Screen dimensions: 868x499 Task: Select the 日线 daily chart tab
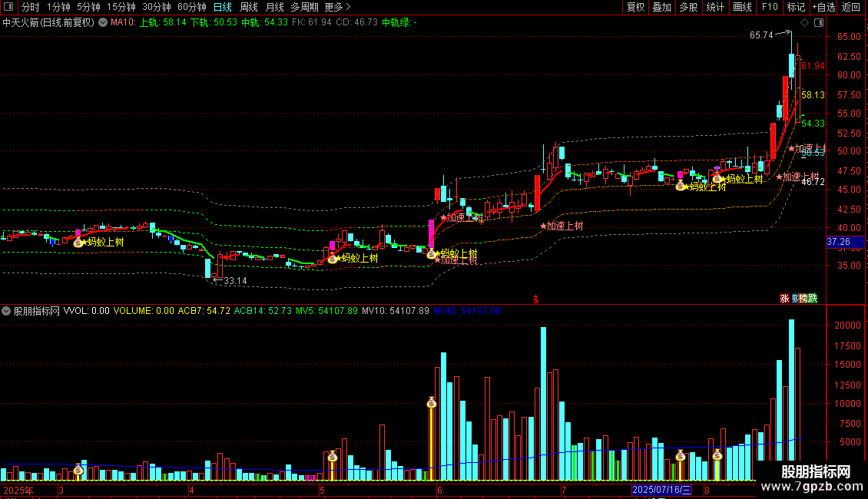223,7
